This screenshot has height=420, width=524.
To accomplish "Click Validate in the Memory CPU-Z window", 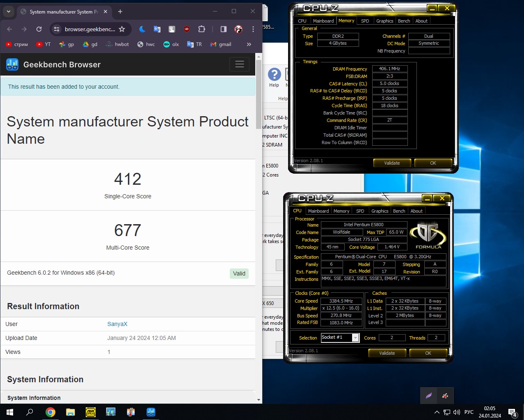I will (392, 163).
